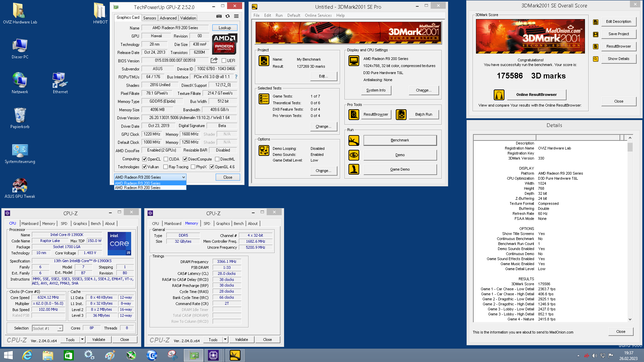Switch to Advanced tab in GPU-Z
The image size is (644, 362).
168,18
